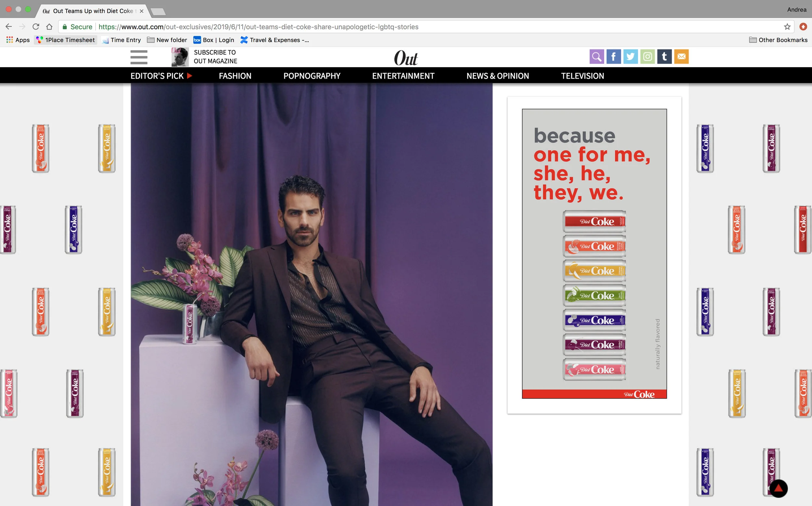Expand the Other Bookmarks folder
Image resolution: width=812 pixels, height=506 pixels.
[x=778, y=40]
